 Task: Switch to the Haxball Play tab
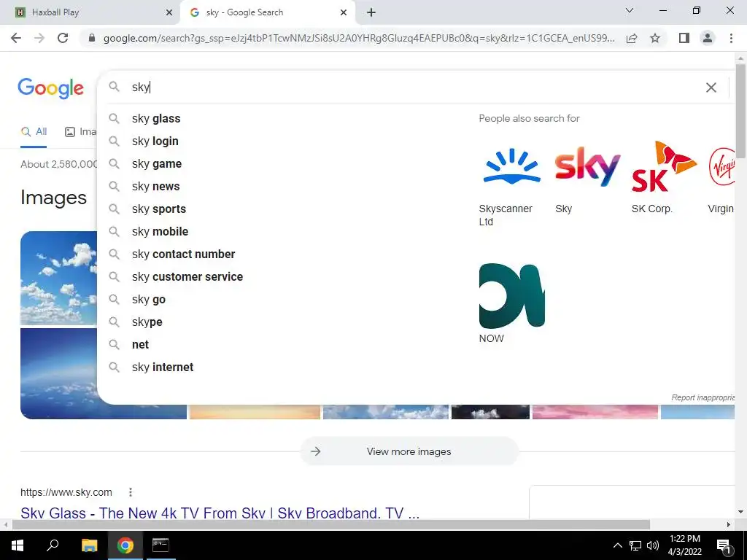(90, 12)
